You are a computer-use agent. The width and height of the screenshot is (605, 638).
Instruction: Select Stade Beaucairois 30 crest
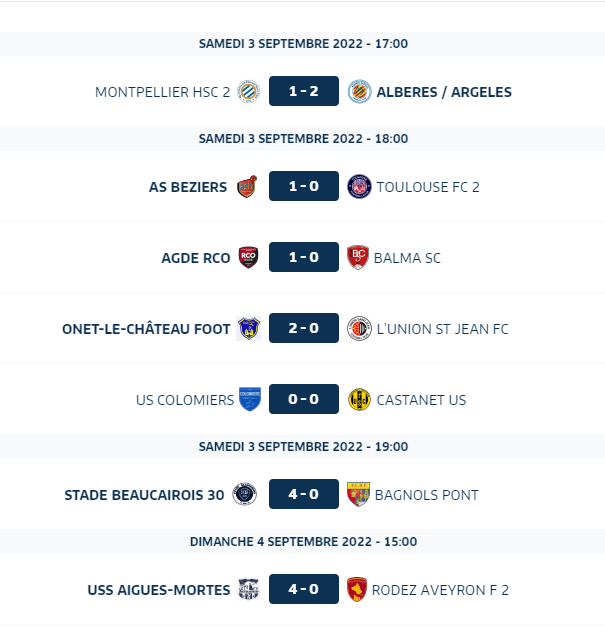click(x=245, y=494)
